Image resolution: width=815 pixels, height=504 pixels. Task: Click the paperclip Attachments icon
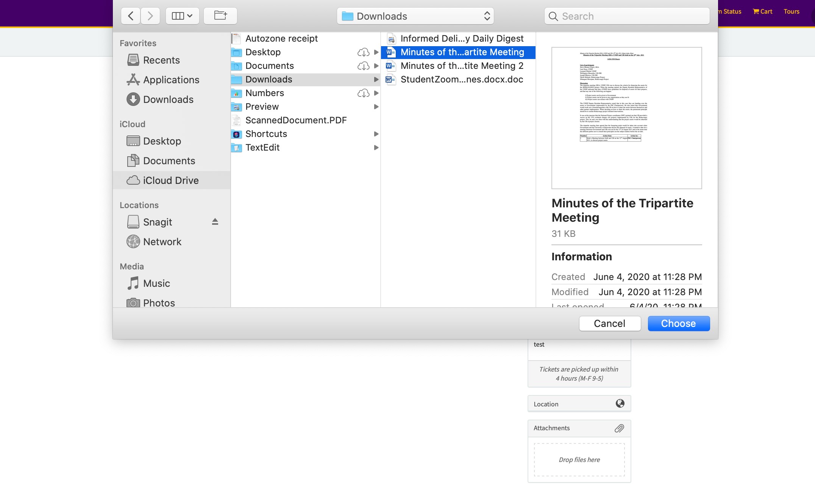[619, 428]
